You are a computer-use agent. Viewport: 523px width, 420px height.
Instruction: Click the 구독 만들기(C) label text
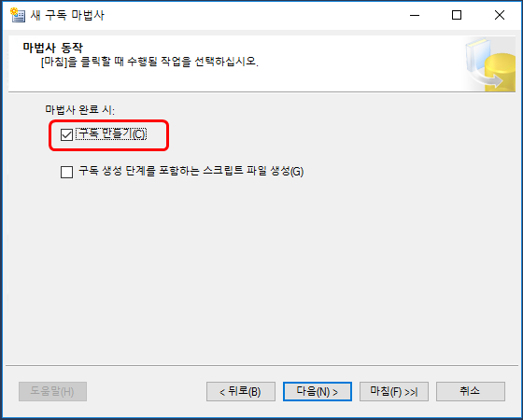coord(112,134)
